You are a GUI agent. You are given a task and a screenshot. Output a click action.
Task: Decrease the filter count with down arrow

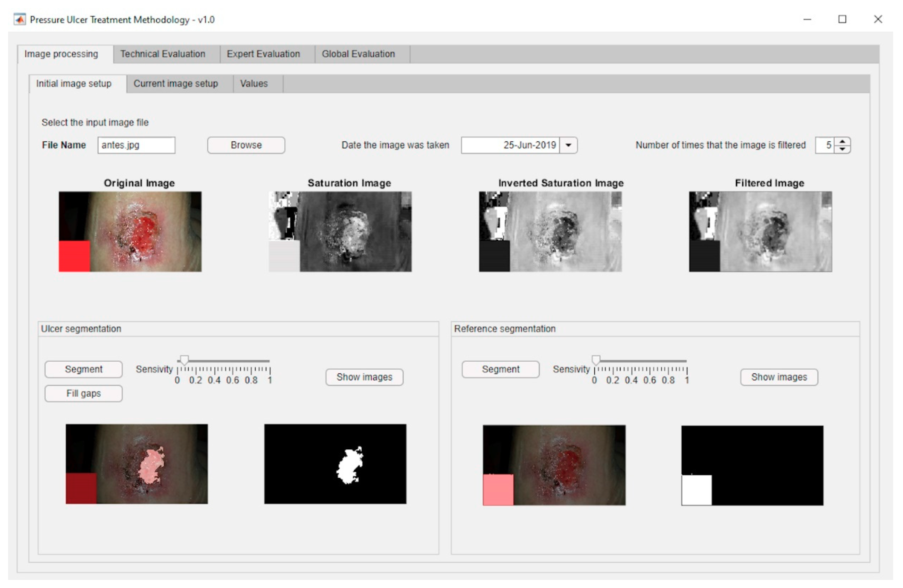[842, 149]
